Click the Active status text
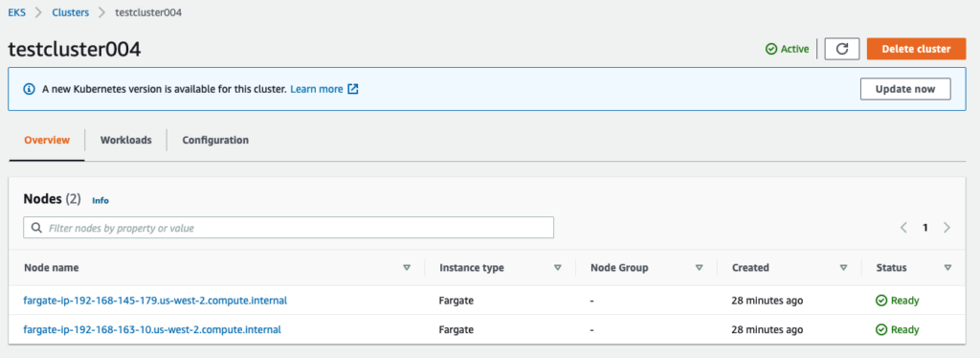The height and width of the screenshot is (358, 980). pyautogui.click(x=795, y=49)
